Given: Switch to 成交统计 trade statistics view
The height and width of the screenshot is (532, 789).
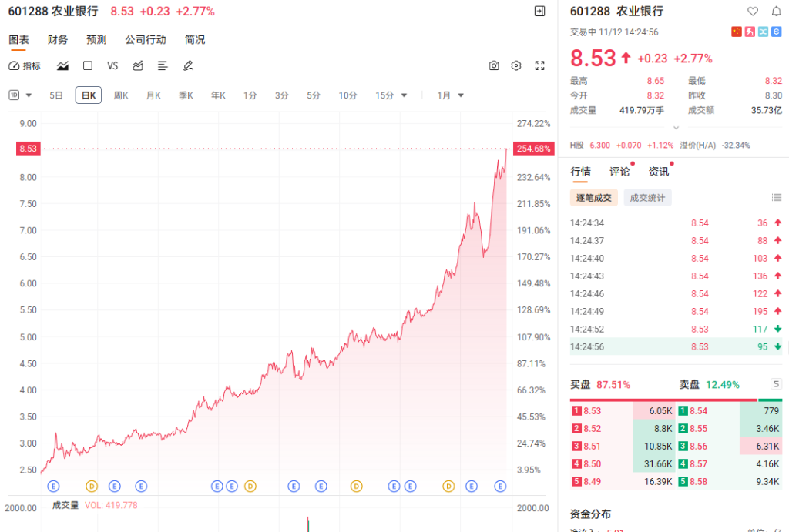Looking at the screenshot, I should 647,198.
